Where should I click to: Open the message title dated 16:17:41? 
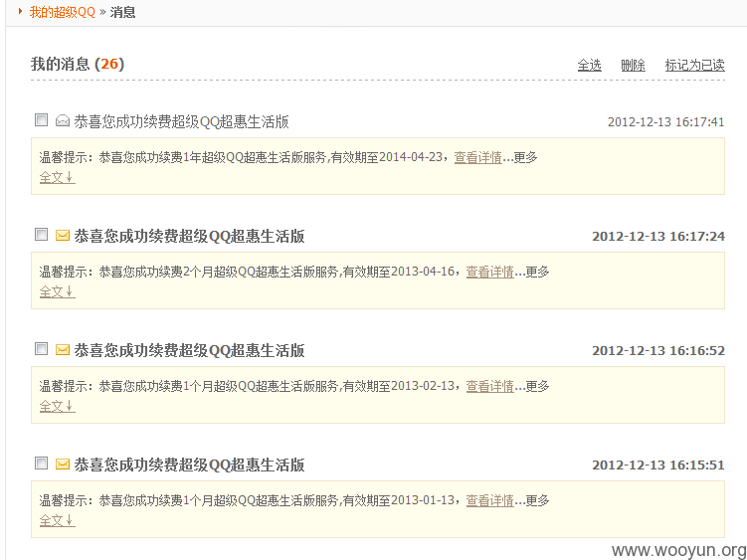point(181,121)
